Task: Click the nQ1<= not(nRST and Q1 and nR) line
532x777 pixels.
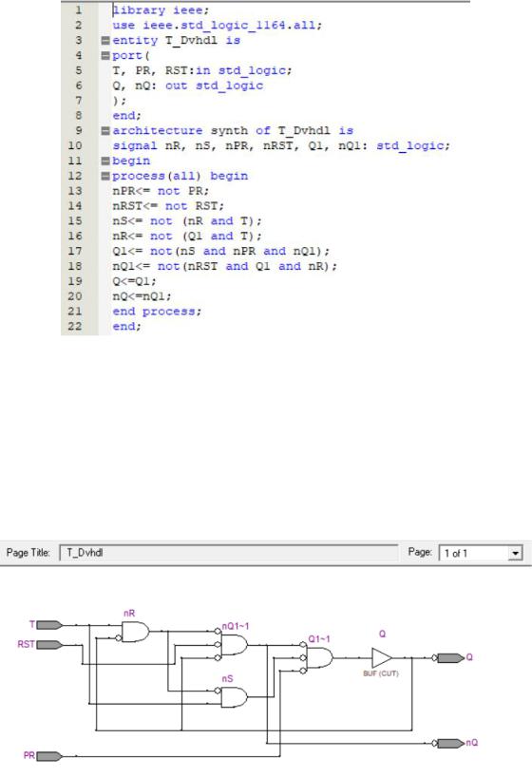Action: coord(224,266)
